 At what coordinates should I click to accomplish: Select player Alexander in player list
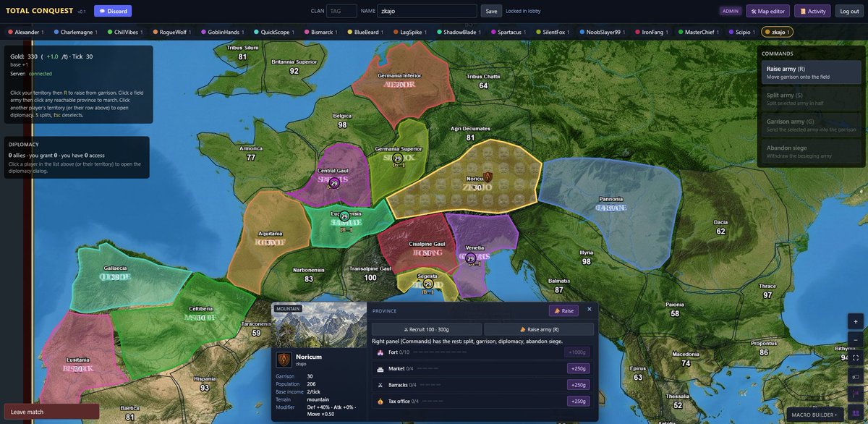point(26,32)
